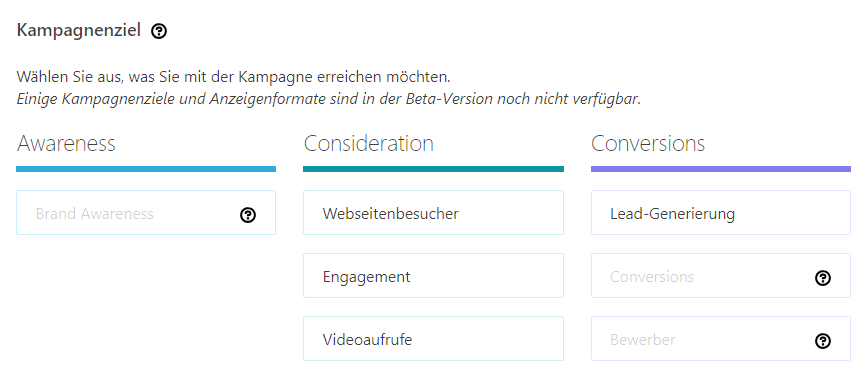
Task: Click teal bar under Consideration
Action: 434,169
